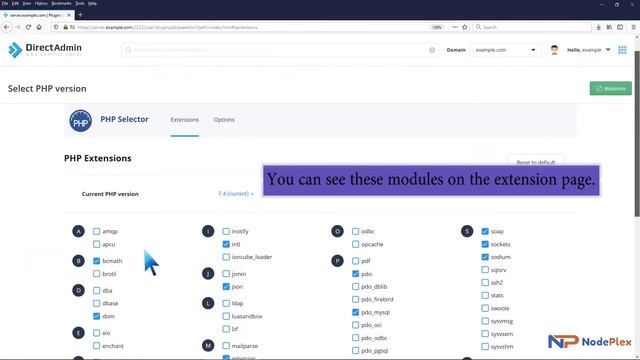Screen dimensions: 640x360
Task: Click the DirectAdmin search input field
Action: pos(280,50)
